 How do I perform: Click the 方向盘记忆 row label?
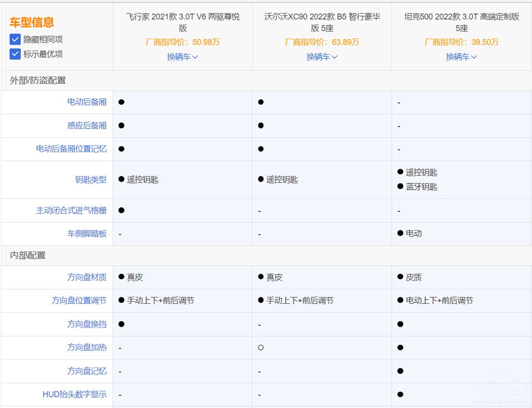pyautogui.click(x=87, y=371)
